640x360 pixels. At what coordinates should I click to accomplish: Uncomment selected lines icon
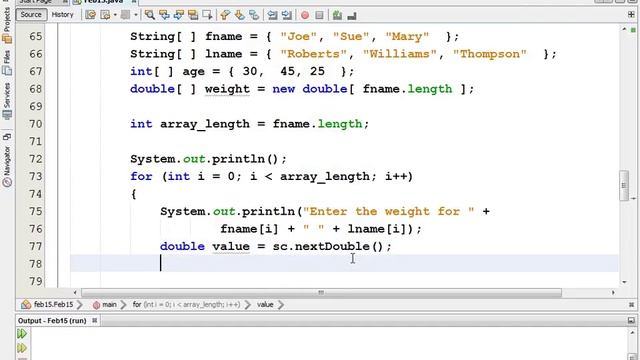[352, 15]
